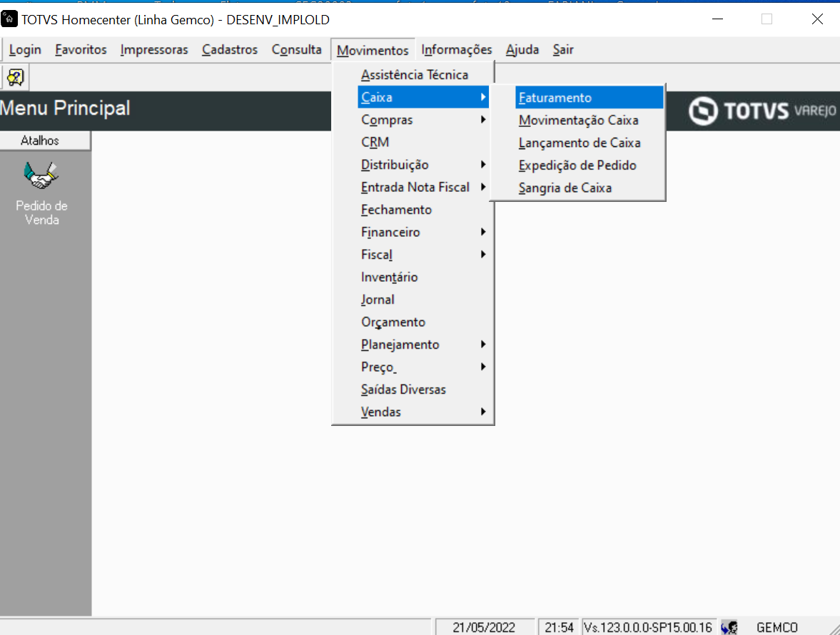This screenshot has width=840, height=635.
Task: Maximize the TOTVS Homecenter window
Action: click(767, 19)
